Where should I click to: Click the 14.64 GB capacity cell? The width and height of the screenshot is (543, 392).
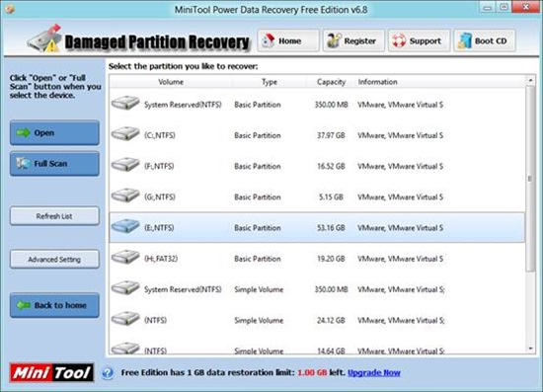[x=331, y=351]
